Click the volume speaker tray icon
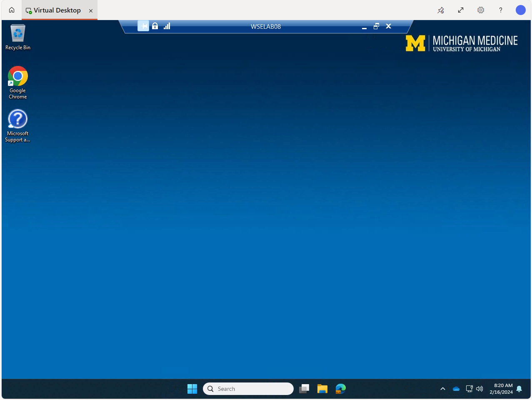The height and width of the screenshot is (400, 532). coord(480,389)
